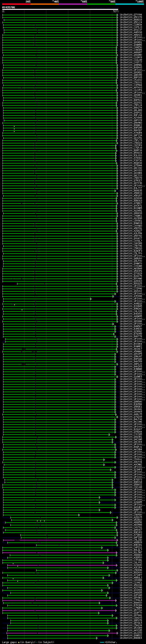Click the UniRef100_A8Q023 label
Screen dimensions: 146x644
pyautogui.click(x=131, y=35)
